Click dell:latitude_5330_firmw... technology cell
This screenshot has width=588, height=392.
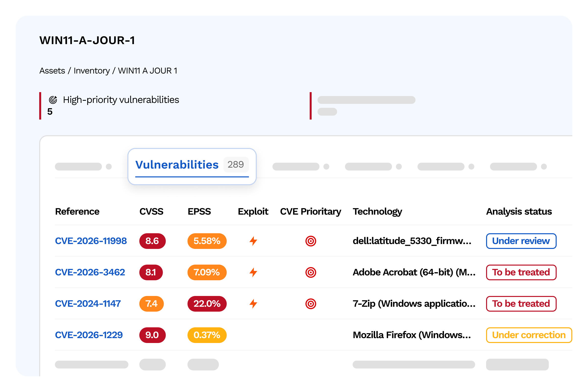click(412, 241)
